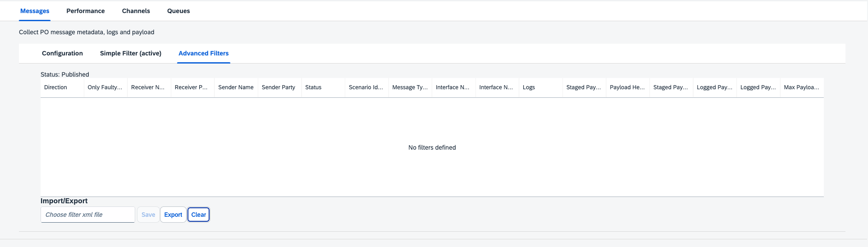The image size is (868, 247).
Task: Click the Export button
Action: pyautogui.click(x=173, y=215)
